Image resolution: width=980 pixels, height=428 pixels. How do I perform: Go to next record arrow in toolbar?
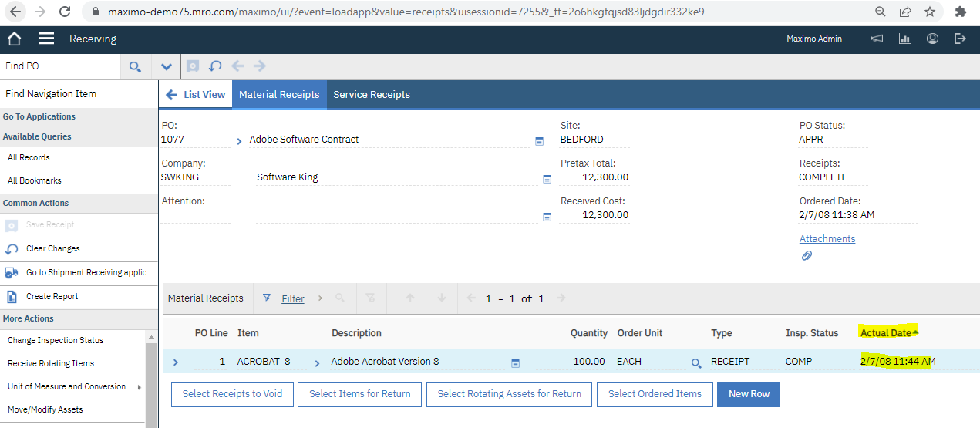click(260, 66)
